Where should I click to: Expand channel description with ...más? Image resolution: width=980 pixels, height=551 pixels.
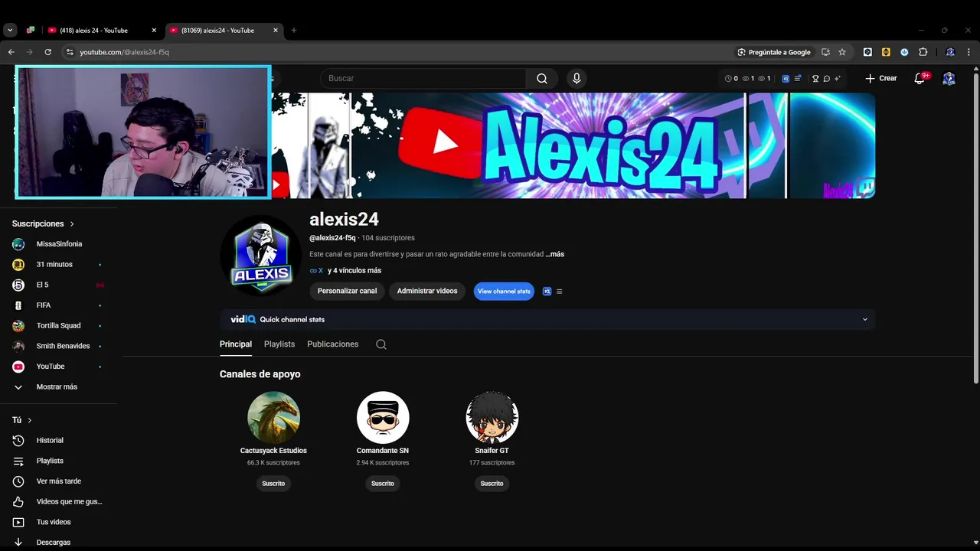(555, 254)
